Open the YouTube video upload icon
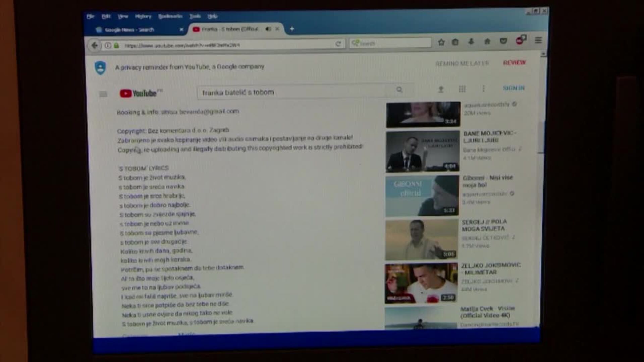 (441, 89)
